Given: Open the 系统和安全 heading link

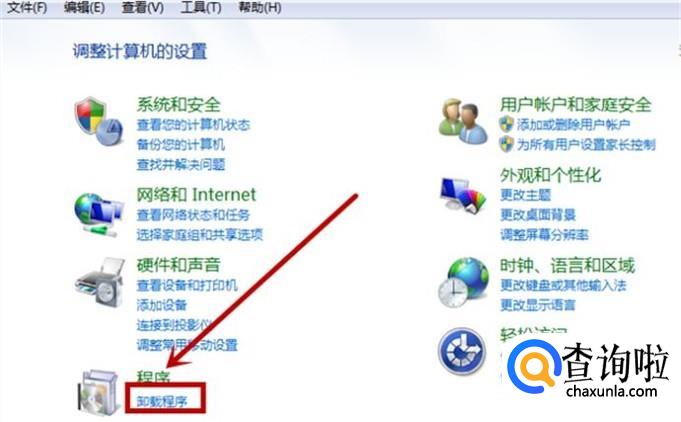Looking at the screenshot, I should 179,105.
